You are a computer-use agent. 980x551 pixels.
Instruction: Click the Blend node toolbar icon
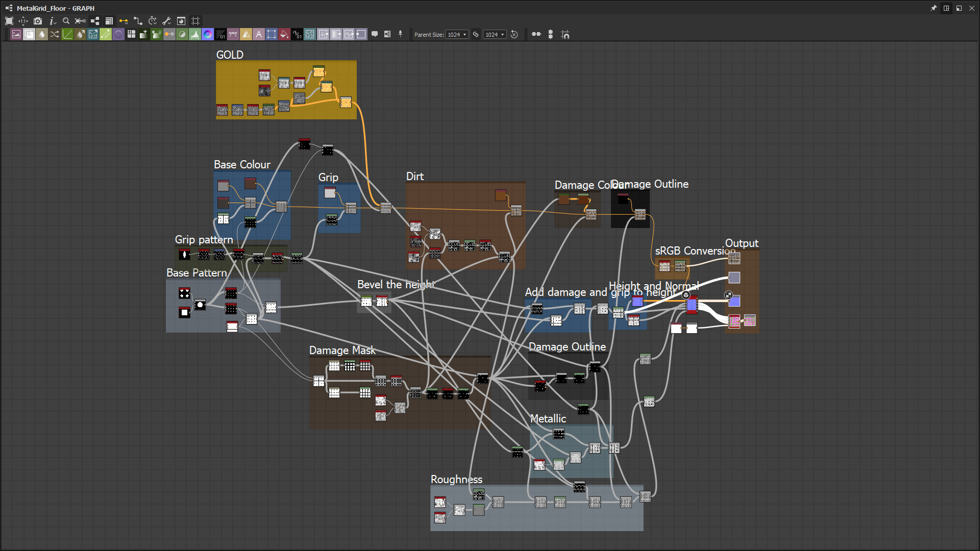click(29, 34)
